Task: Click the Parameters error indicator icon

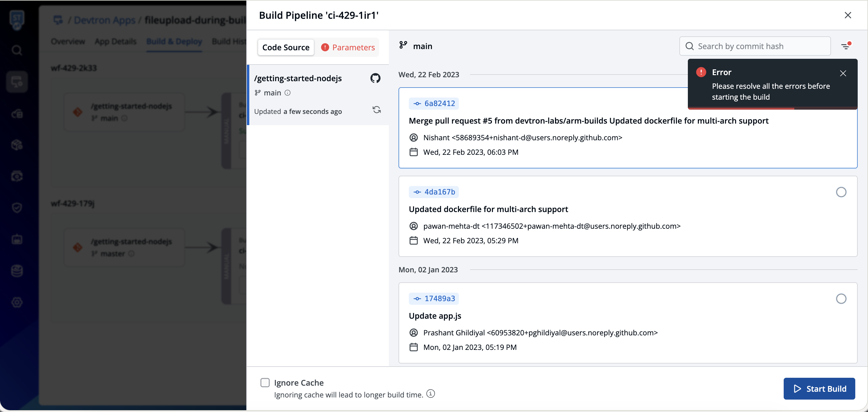Action: [325, 48]
